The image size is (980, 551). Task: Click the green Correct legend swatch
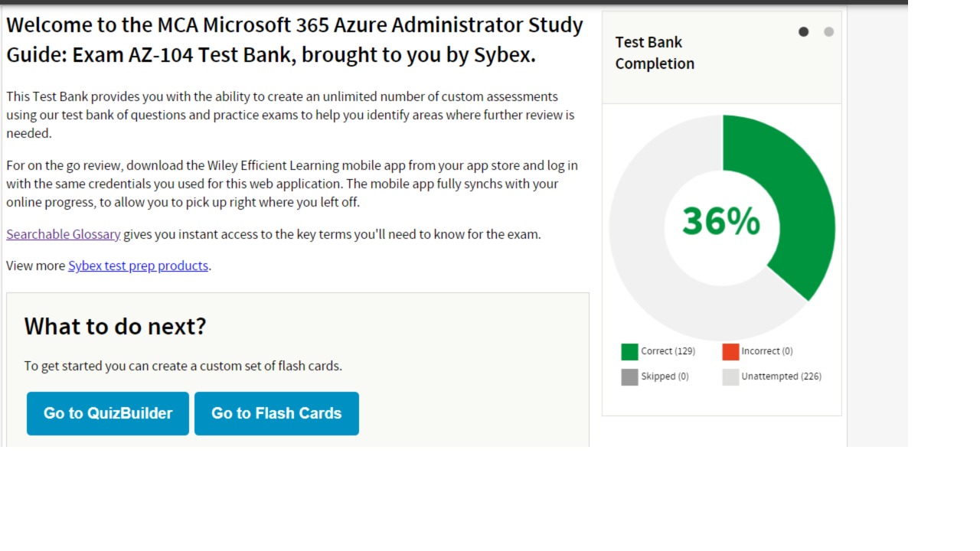tap(629, 352)
